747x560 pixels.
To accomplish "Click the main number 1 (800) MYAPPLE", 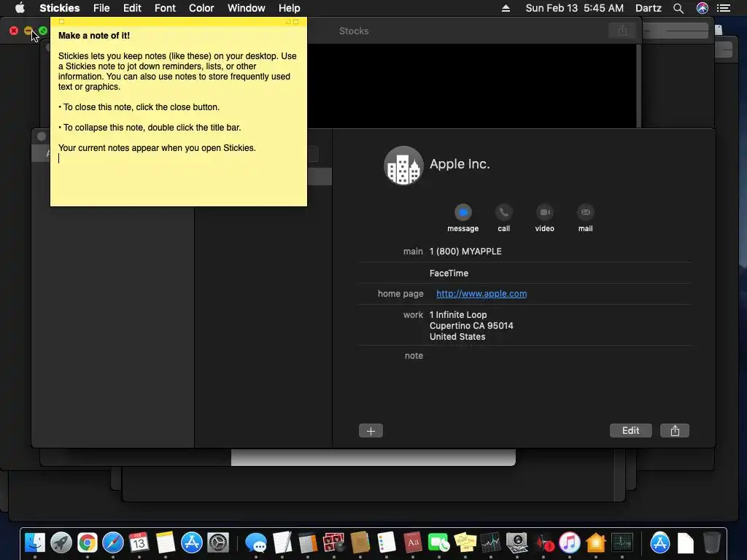I will (465, 252).
